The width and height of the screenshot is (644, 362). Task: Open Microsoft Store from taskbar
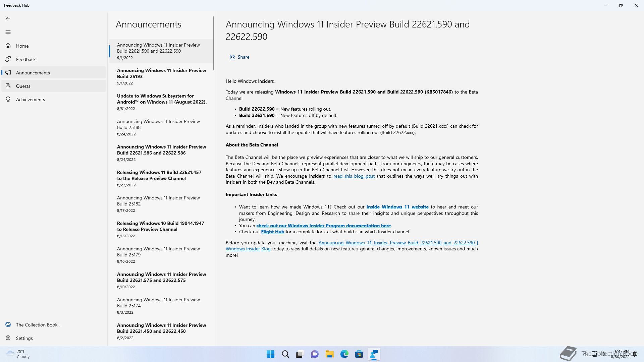point(359,354)
